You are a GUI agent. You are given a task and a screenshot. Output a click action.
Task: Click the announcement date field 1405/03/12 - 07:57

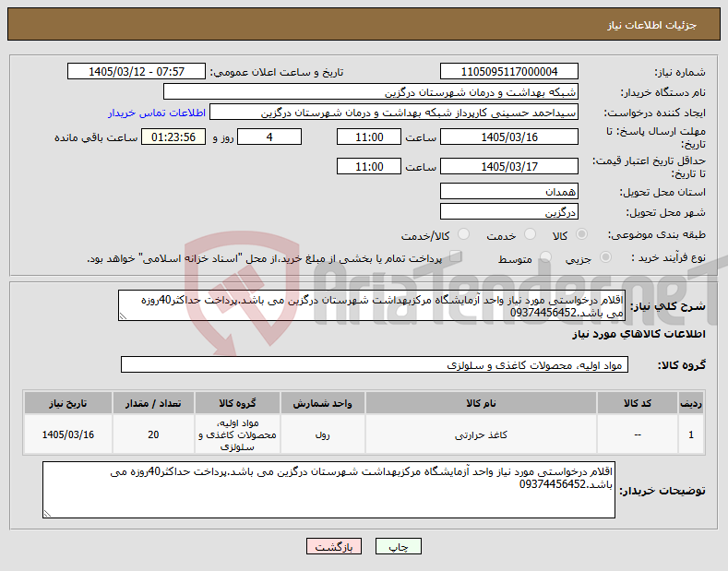pyautogui.click(x=137, y=72)
